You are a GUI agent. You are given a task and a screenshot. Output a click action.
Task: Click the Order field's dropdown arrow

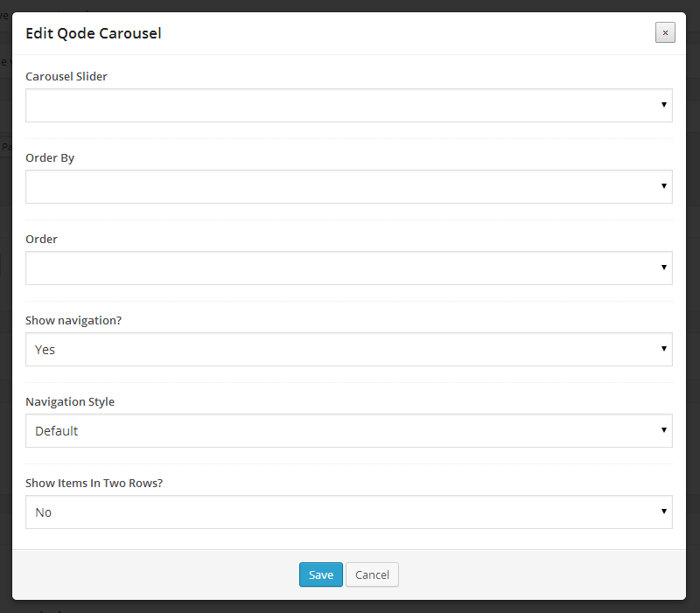(664, 268)
